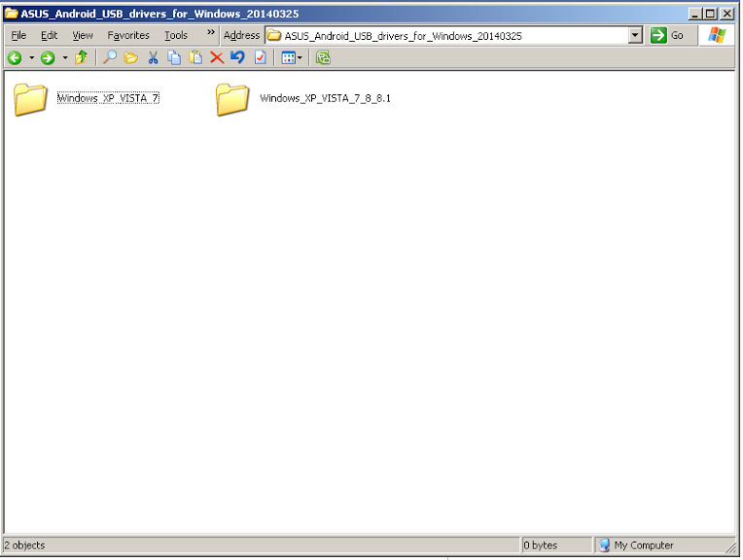This screenshot has height=560, width=743.
Task: Click My Computer in the status bar
Action: pyautogui.click(x=636, y=545)
